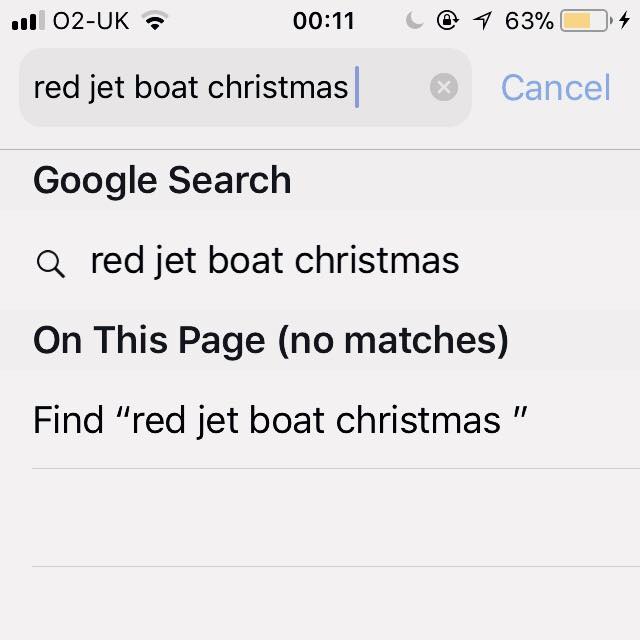
Task: Tap the O2-UK carrier label
Action: (x=91, y=21)
